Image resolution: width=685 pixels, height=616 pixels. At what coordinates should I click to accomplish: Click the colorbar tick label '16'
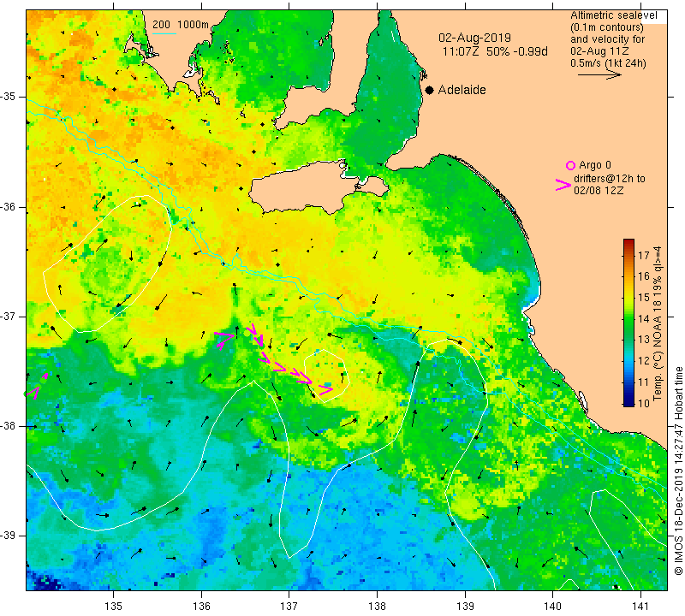click(x=644, y=275)
